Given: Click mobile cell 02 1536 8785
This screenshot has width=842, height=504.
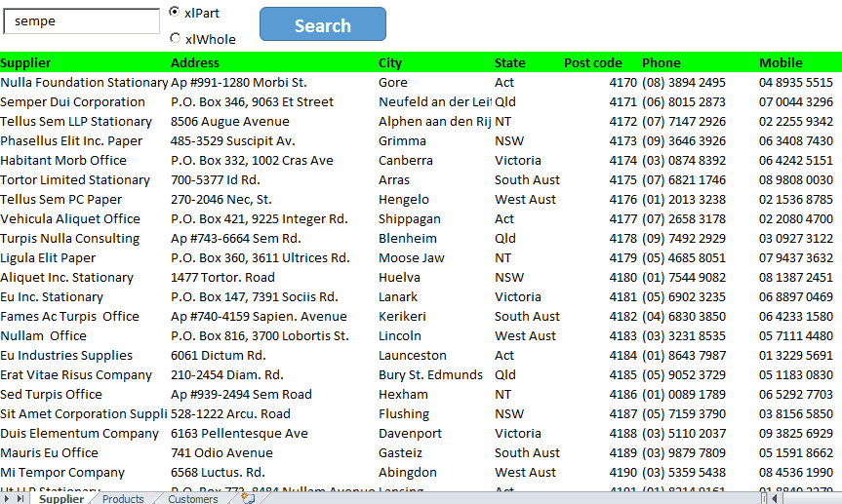Looking at the screenshot, I should point(796,199).
